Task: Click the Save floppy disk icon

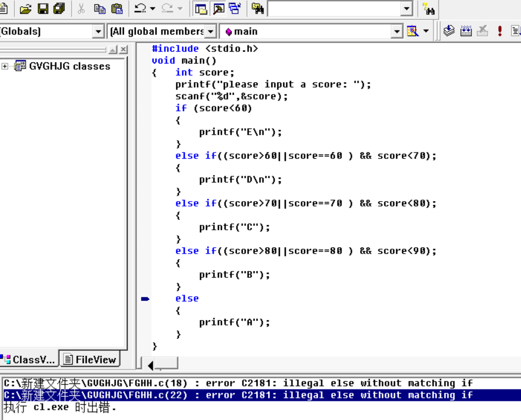Action: point(43,8)
